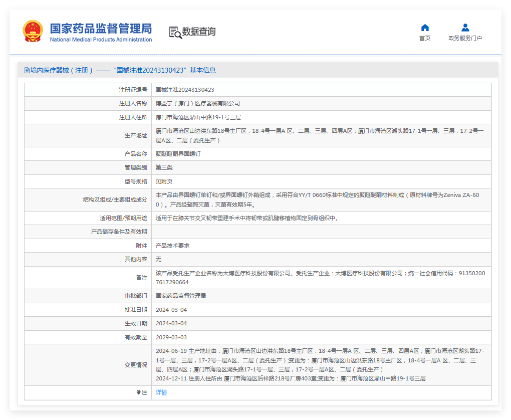Viewport: 511px width, 420px height.
Task: Open the 详情 link
Action: [x=161, y=392]
